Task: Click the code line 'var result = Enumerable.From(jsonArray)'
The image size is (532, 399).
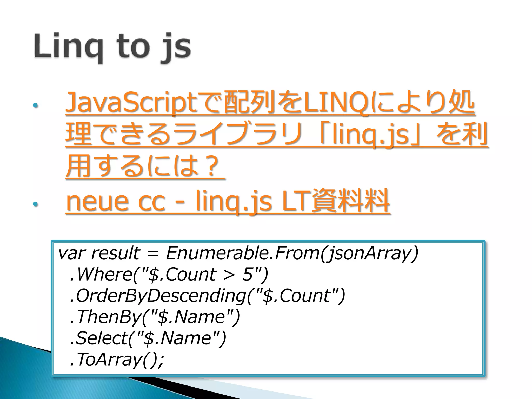Action: pyautogui.click(x=238, y=254)
